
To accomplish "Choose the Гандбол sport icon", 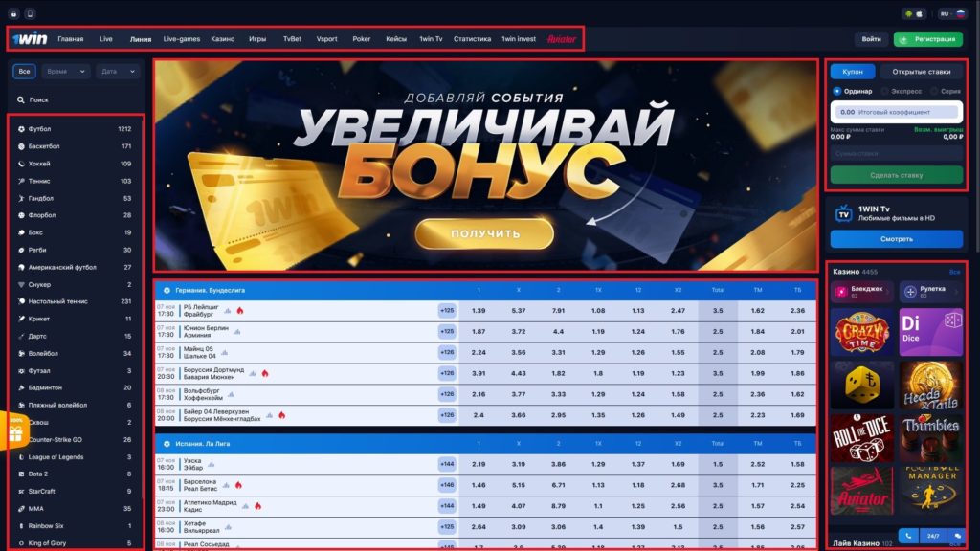I will (x=21, y=198).
